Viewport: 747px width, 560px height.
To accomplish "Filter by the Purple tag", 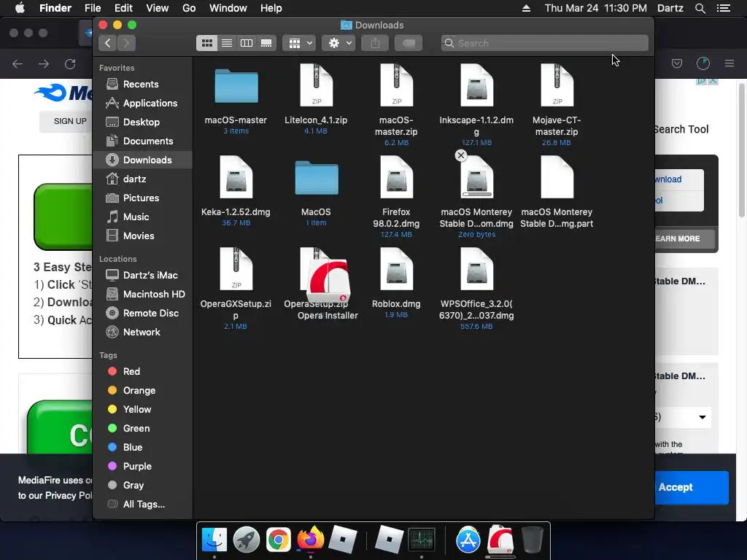I will 142,467.
